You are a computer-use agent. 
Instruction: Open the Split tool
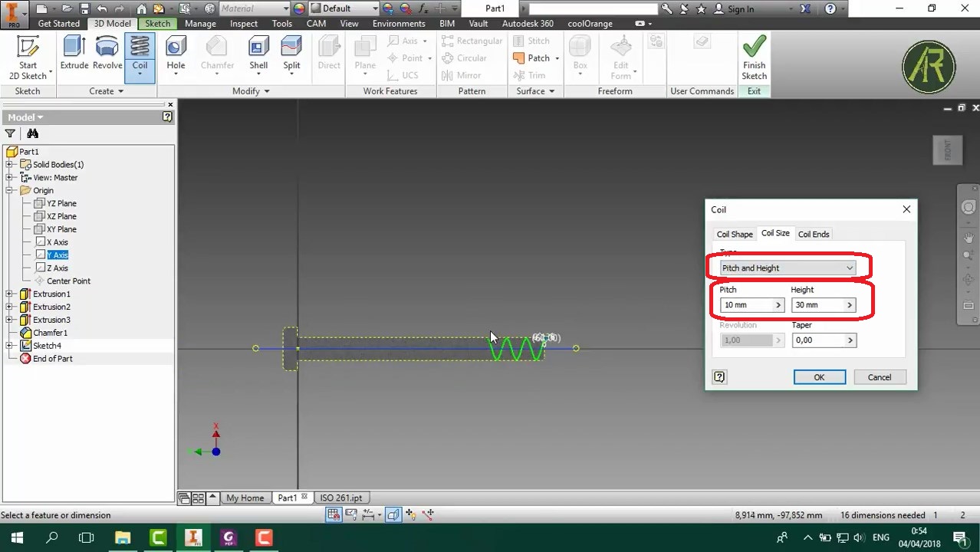tap(291, 54)
